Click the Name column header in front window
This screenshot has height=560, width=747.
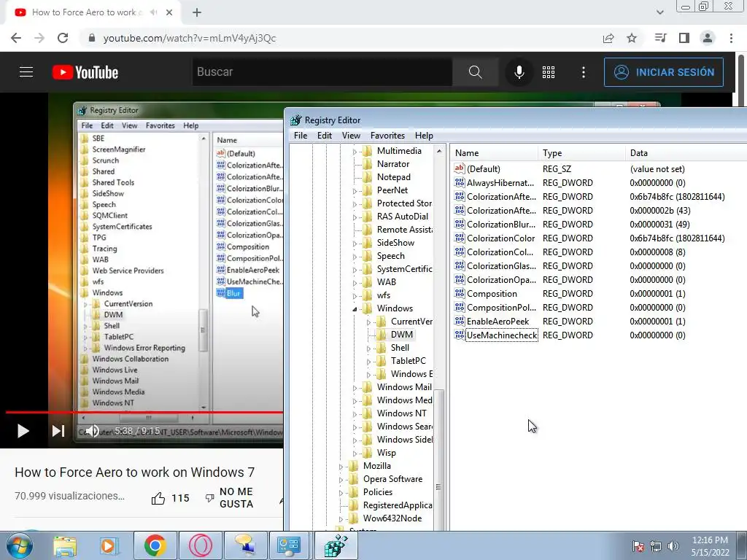(494, 153)
